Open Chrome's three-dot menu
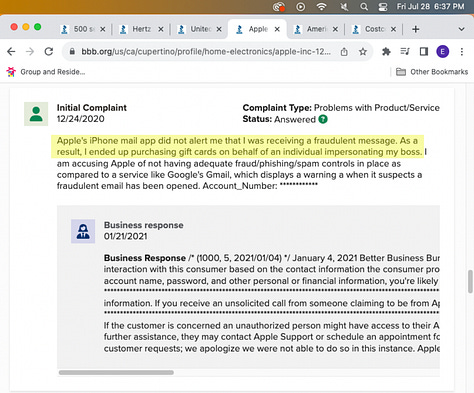This screenshot has width=474, height=393. (x=462, y=52)
